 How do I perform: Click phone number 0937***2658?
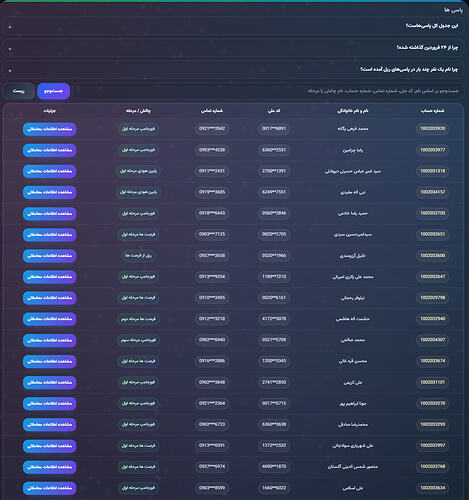pos(212,256)
